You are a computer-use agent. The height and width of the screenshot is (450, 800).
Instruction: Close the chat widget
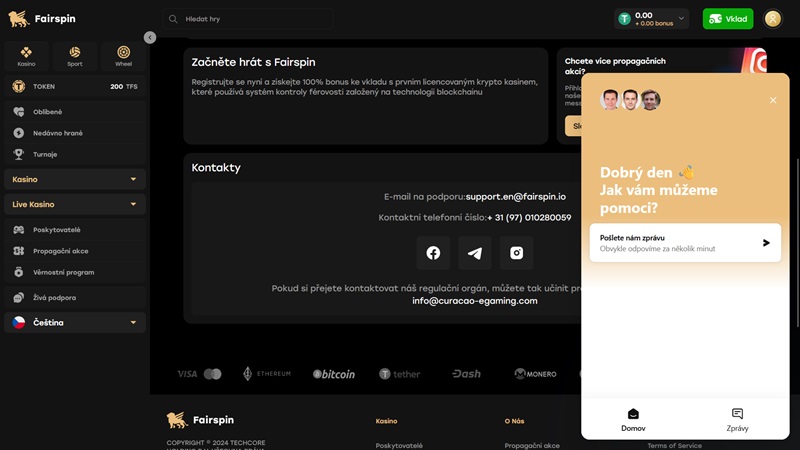(x=773, y=101)
